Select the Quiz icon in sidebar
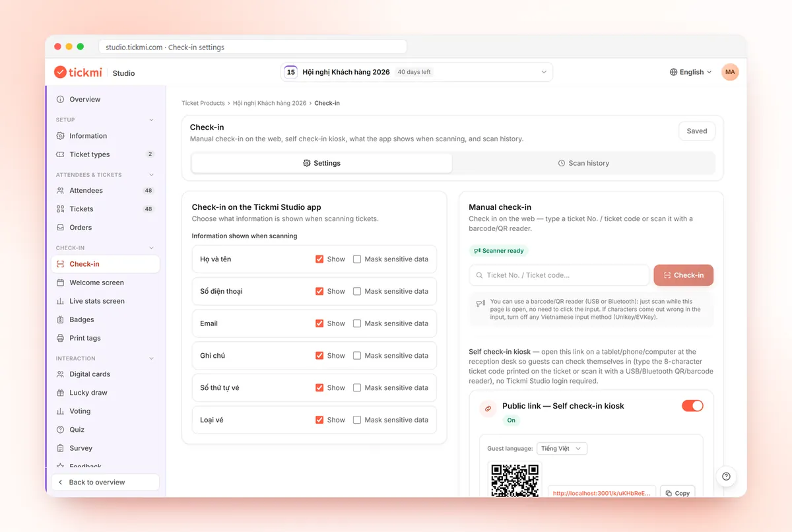This screenshot has height=532, width=792. point(61,430)
